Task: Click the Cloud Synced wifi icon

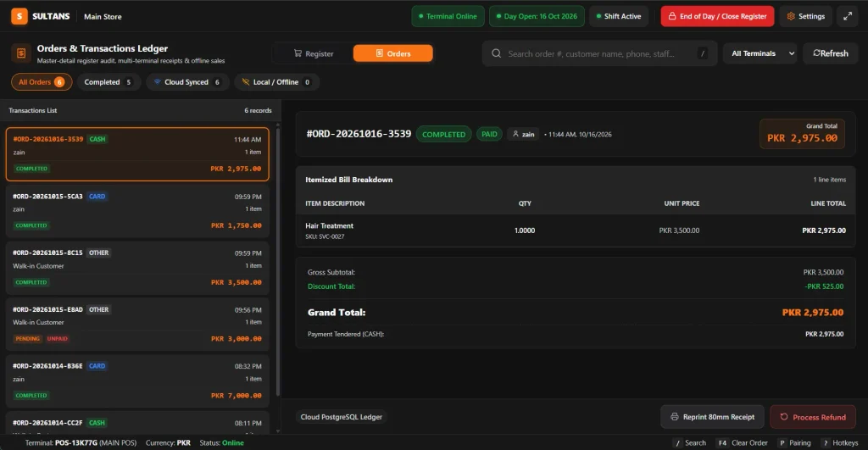Action: tap(157, 82)
